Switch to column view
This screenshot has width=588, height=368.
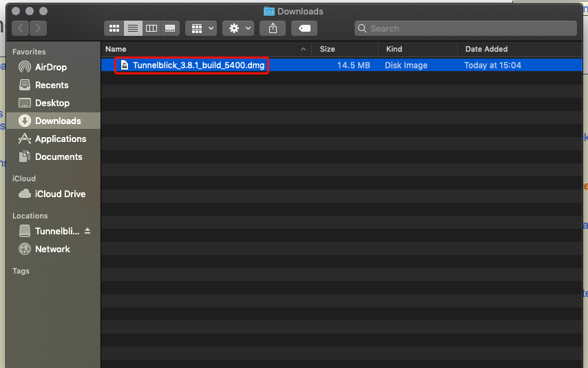coord(151,28)
